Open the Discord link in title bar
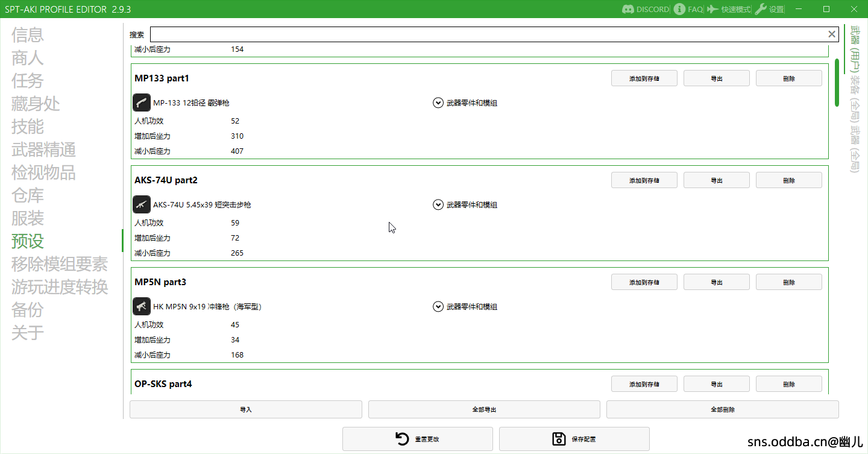This screenshot has width=868, height=454. point(646,9)
